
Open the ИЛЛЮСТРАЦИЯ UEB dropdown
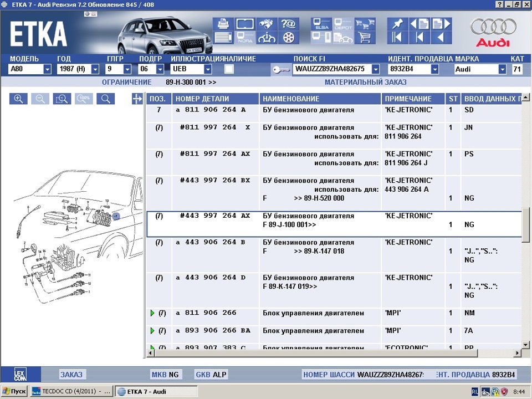tap(208, 69)
